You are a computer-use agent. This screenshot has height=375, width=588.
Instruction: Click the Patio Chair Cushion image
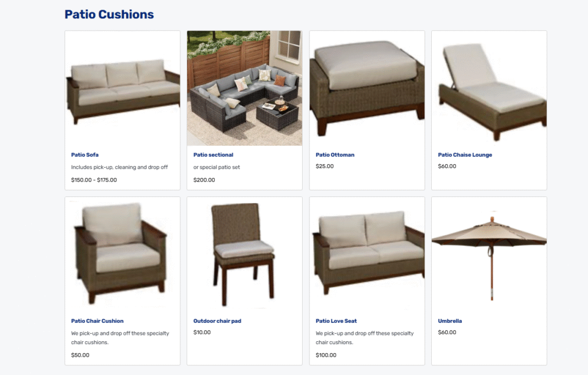122,254
